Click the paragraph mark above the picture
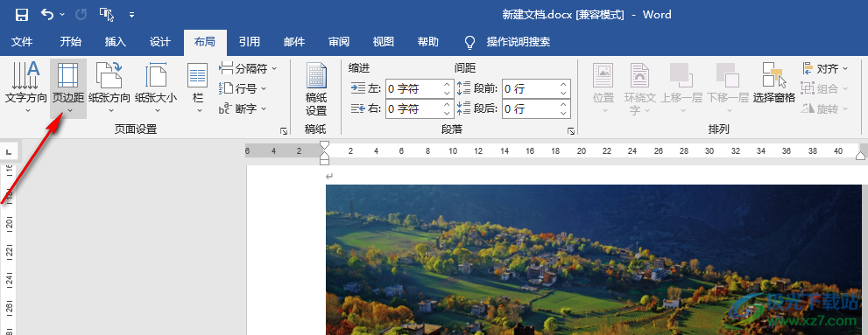 click(329, 177)
